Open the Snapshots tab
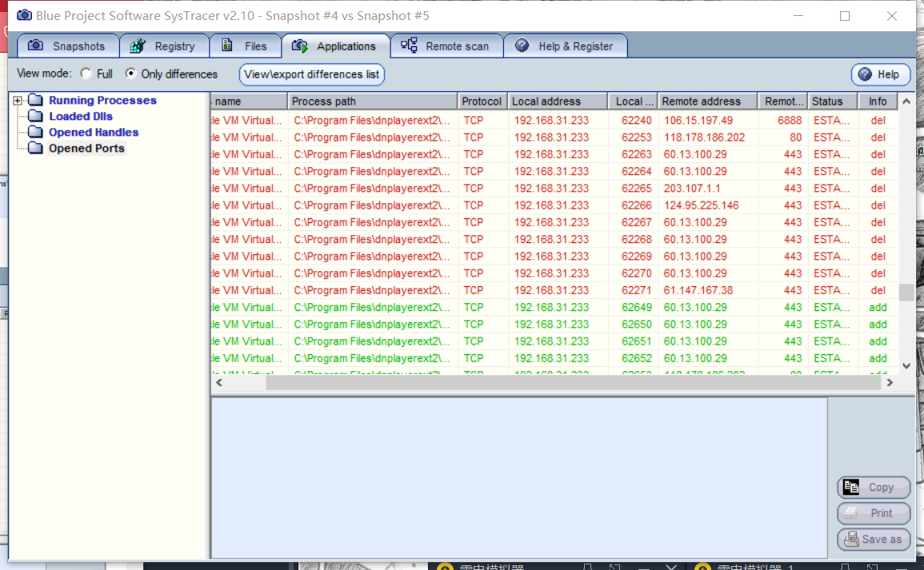The height and width of the screenshot is (570, 924). pyautogui.click(x=68, y=46)
